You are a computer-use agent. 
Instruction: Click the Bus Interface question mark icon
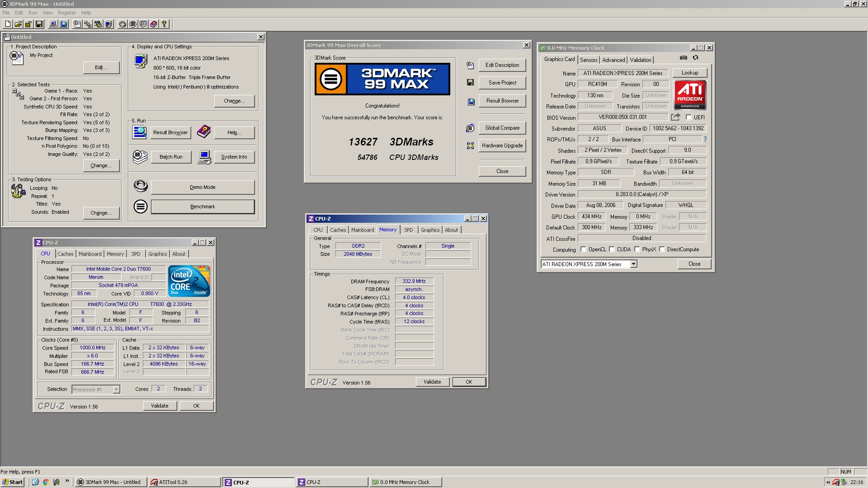[705, 139]
